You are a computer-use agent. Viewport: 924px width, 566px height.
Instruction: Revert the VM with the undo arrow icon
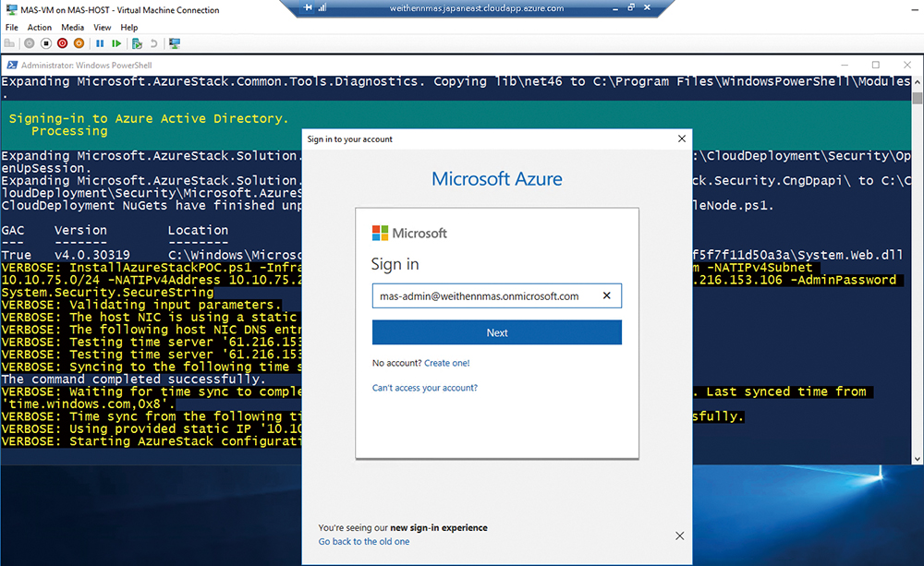pyautogui.click(x=153, y=43)
